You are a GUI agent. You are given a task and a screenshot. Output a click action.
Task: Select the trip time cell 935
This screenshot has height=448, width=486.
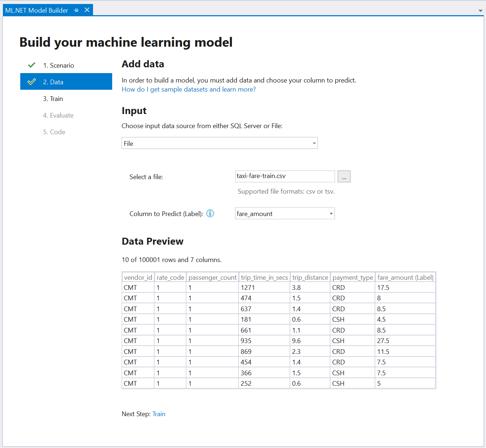[264, 341]
